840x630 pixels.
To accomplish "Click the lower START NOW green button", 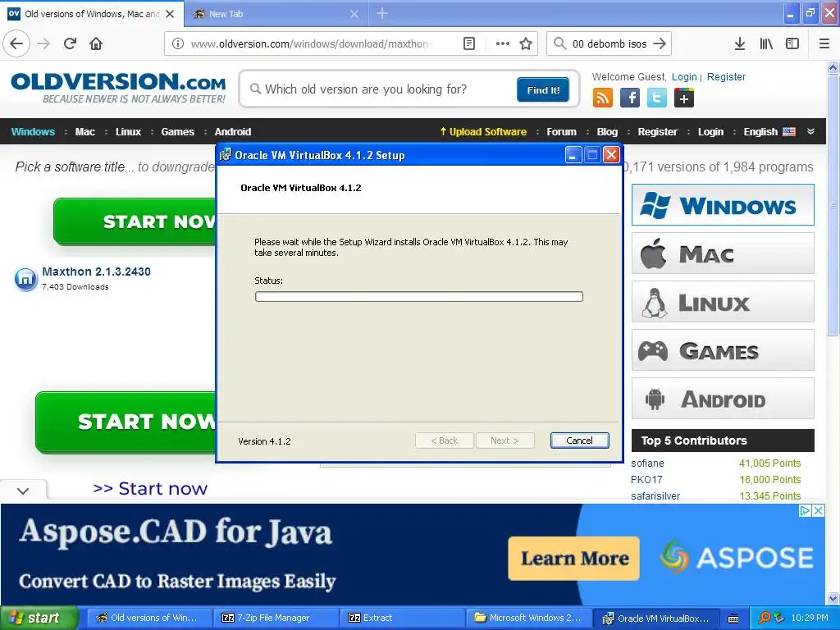I will [126, 422].
